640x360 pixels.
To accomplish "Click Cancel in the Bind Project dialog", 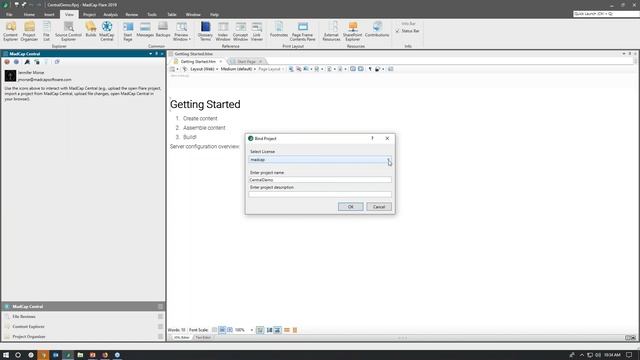I will coord(379,207).
